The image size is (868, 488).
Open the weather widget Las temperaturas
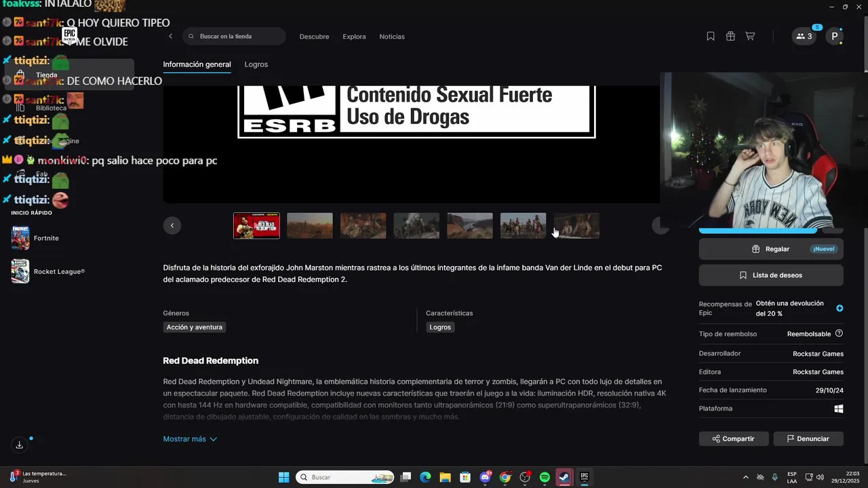(x=37, y=477)
